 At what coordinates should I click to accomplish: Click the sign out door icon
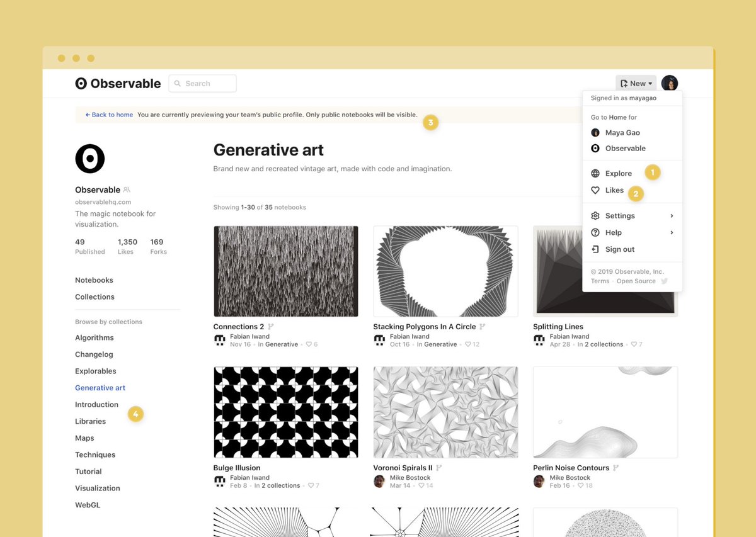pos(595,249)
